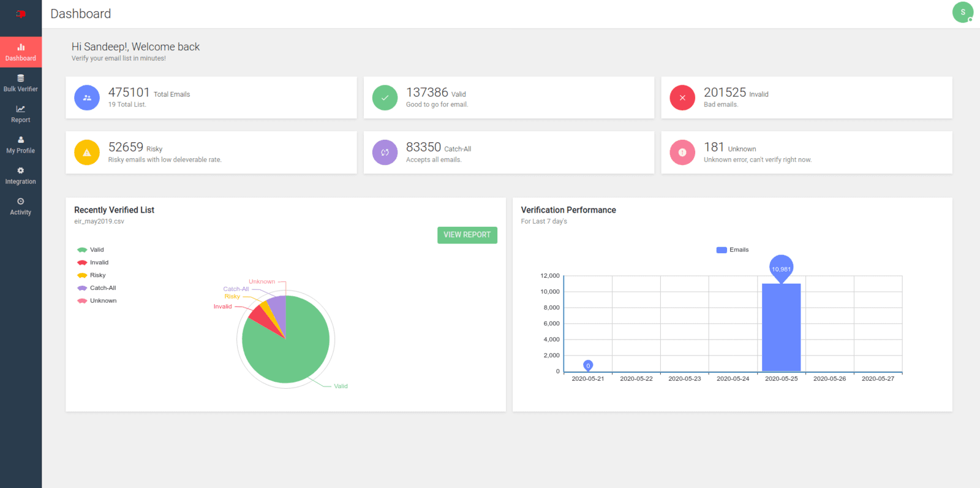Click the red Invalid cross icon

pyautogui.click(x=682, y=97)
